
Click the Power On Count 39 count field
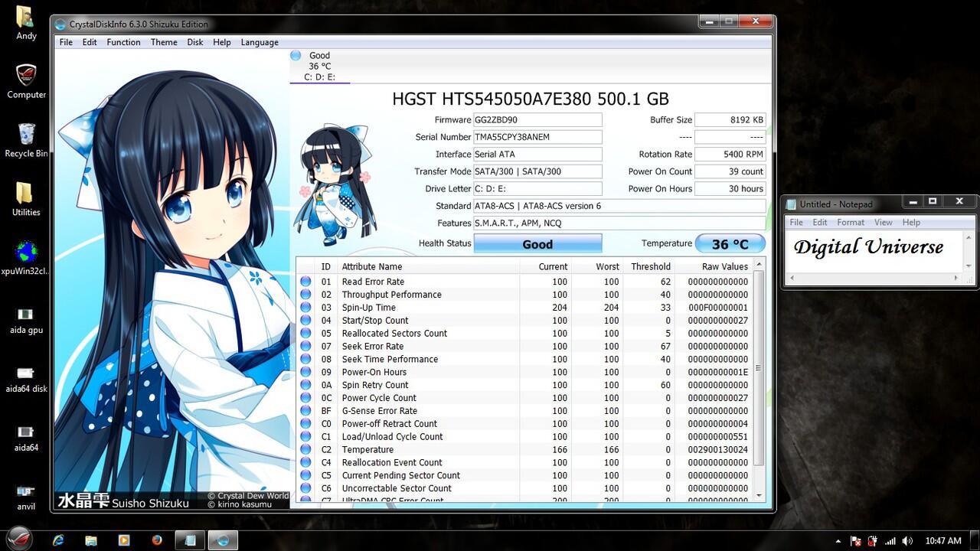click(730, 171)
